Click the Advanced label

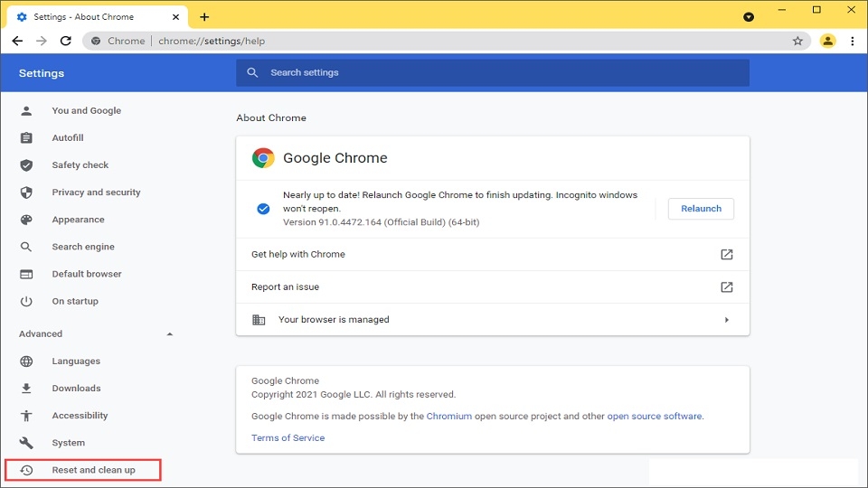[41, 334]
